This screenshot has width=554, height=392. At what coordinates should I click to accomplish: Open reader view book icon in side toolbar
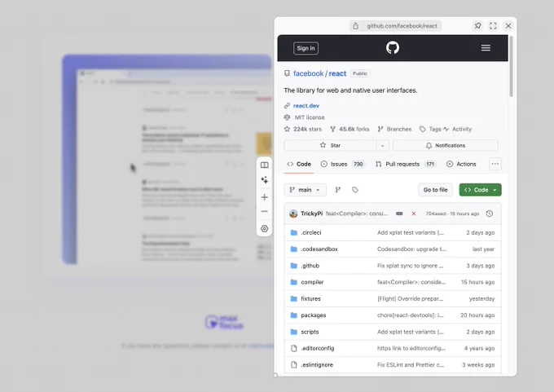coord(264,165)
